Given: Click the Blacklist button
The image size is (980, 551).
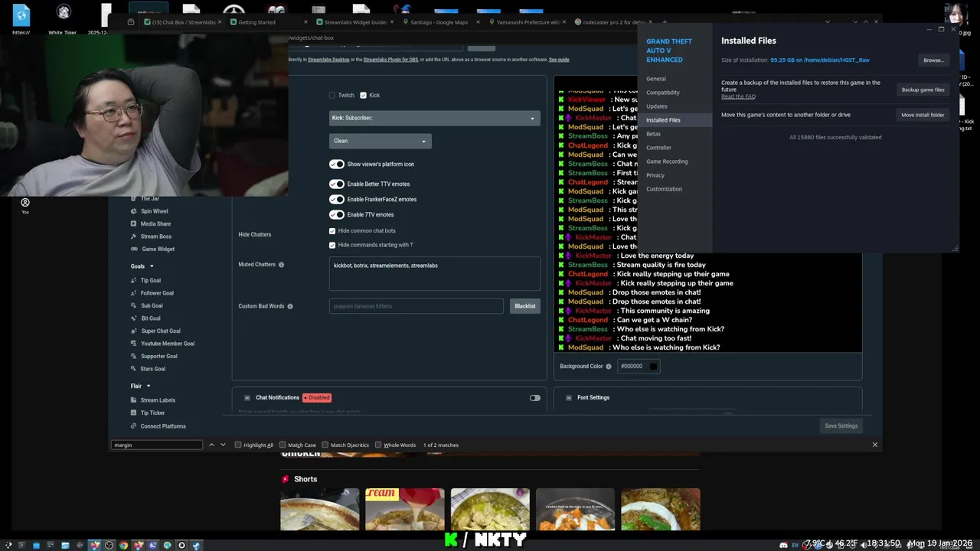Looking at the screenshot, I should 525,306.
